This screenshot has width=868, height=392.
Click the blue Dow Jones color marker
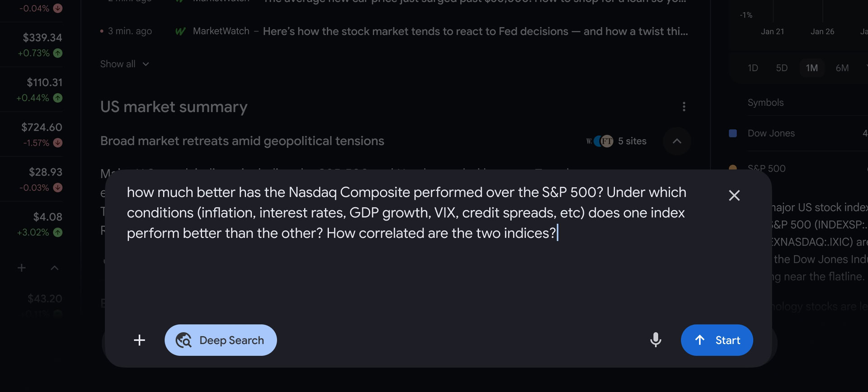point(733,133)
